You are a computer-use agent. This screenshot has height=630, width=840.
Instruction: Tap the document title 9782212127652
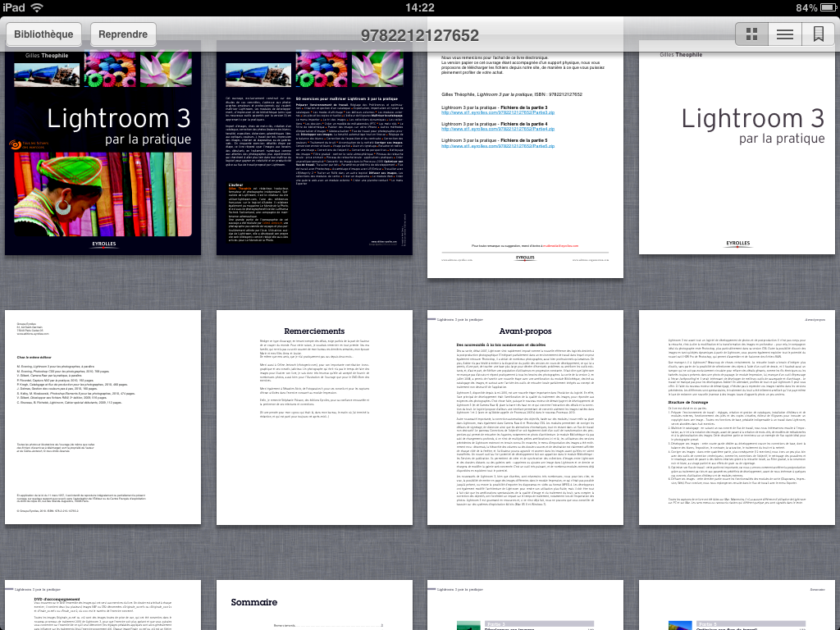(419, 35)
